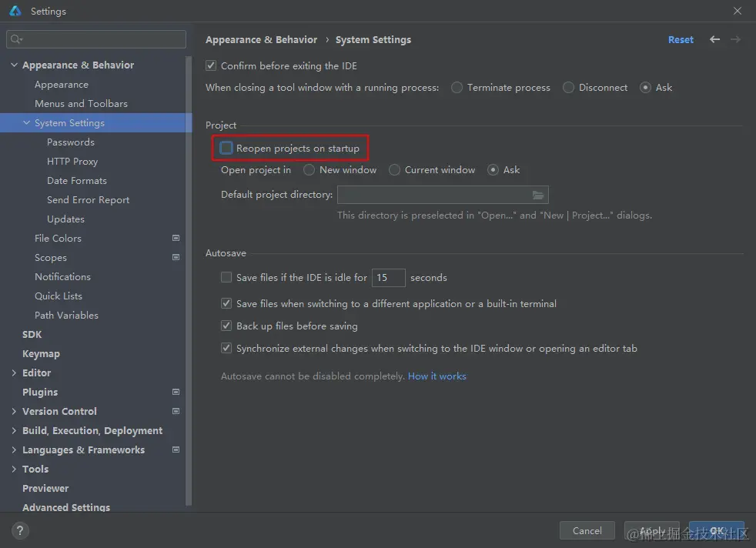This screenshot has width=756, height=548.
Task: Select SDK in settings tree
Action: click(32, 334)
